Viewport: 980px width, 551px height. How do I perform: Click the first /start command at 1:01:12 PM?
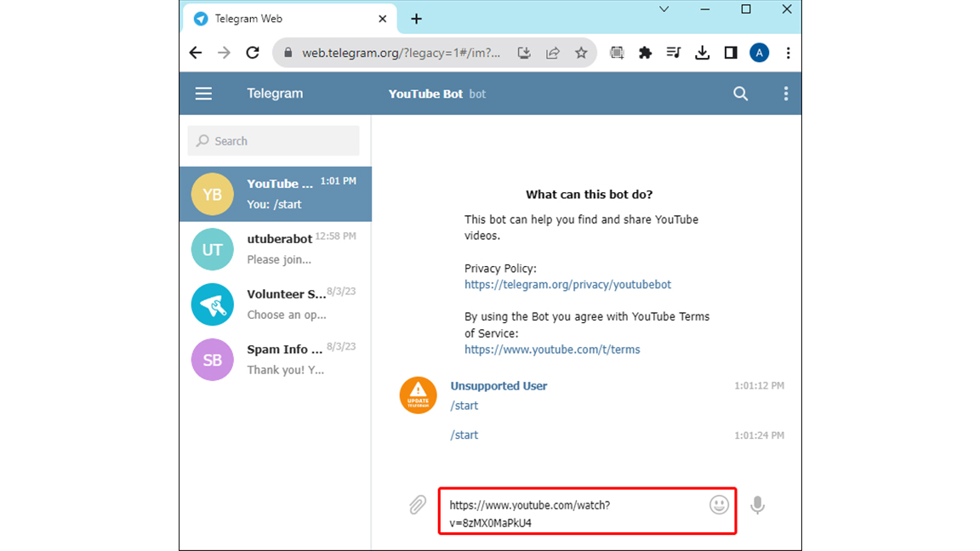[x=464, y=406]
